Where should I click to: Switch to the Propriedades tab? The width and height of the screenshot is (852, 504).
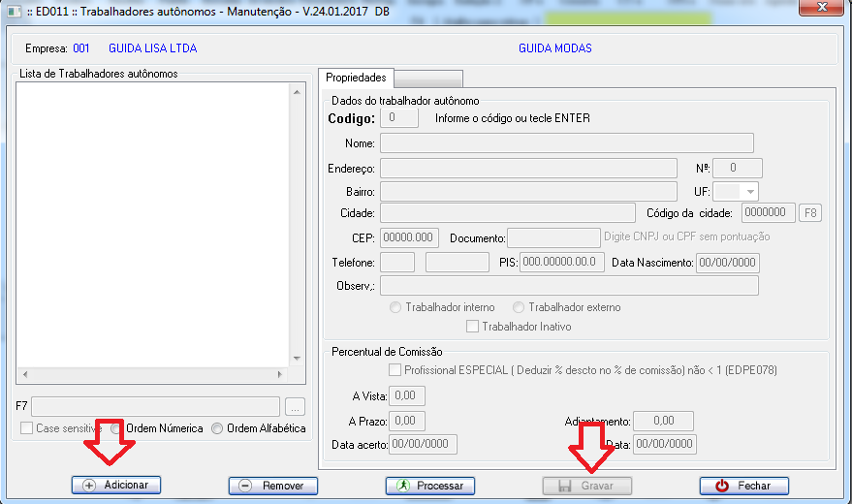pyautogui.click(x=355, y=78)
